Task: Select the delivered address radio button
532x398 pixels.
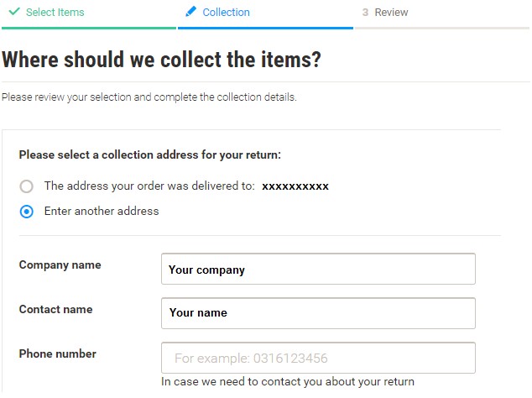Action: pos(27,186)
